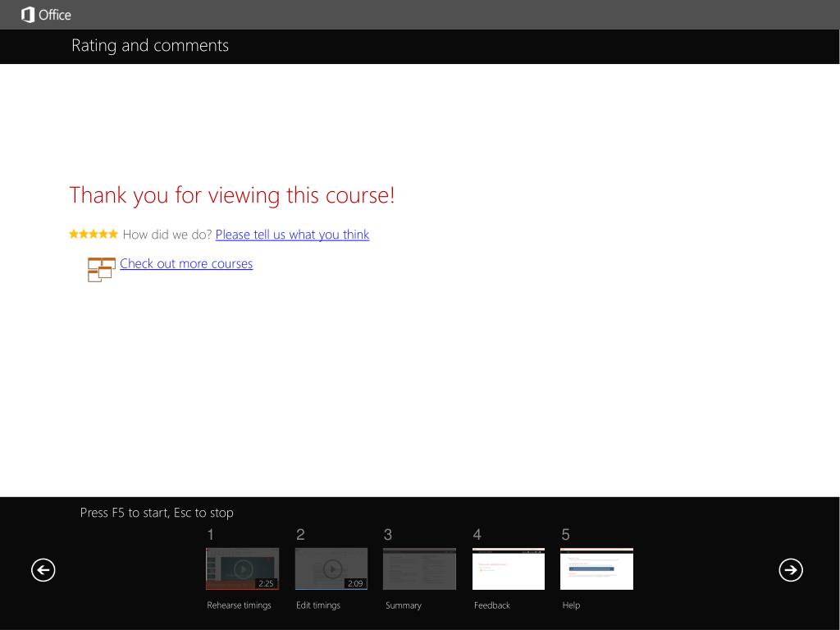Click the Office logo icon
Screen dimensions: 840x630
point(28,15)
